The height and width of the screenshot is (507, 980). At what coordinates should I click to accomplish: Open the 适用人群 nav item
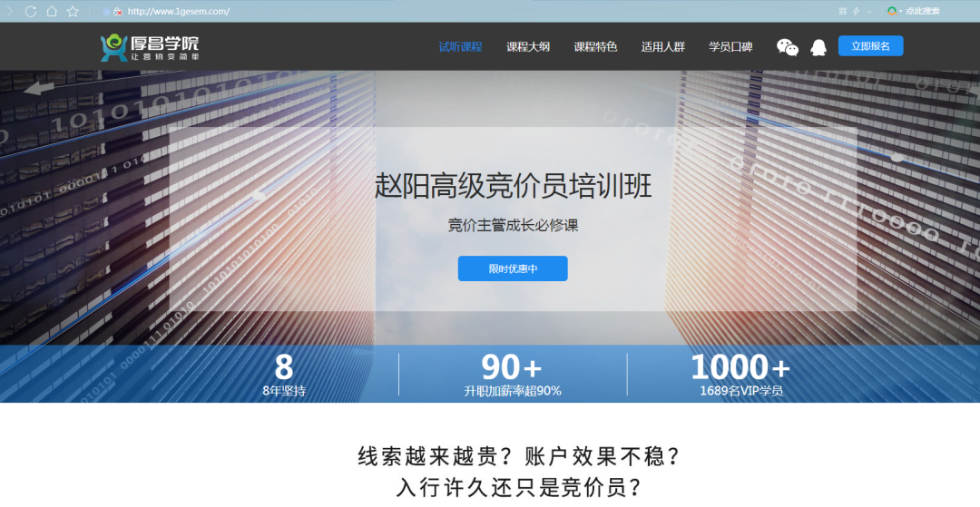pyautogui.click(x=663, y=47)
